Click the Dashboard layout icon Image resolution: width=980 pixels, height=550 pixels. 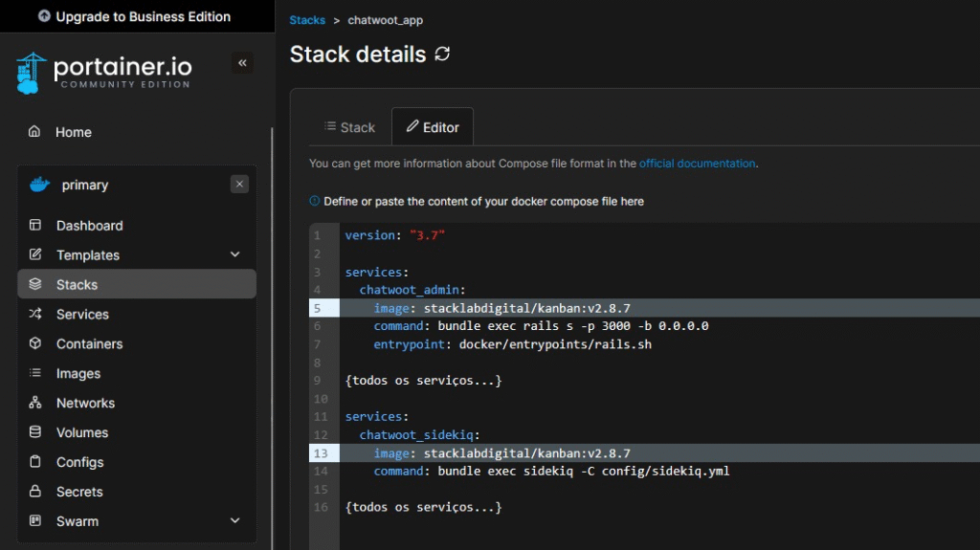click(35, 226)
